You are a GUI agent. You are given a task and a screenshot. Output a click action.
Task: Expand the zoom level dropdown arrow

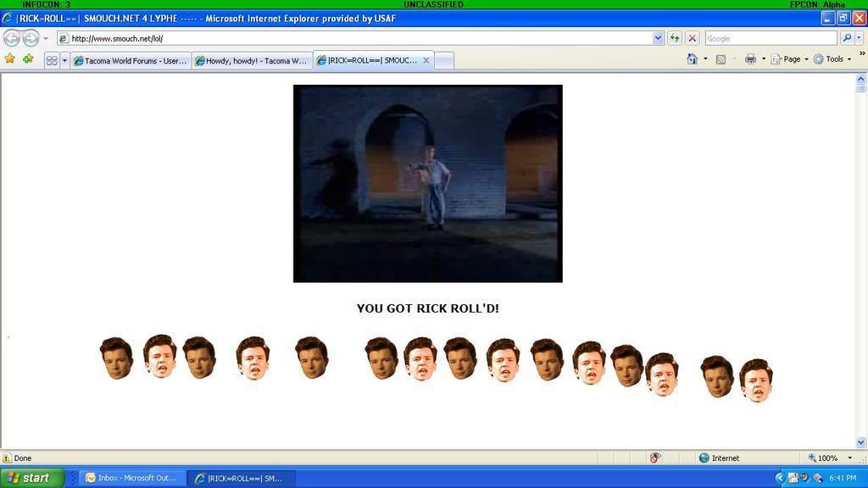[x=849, y=458]
